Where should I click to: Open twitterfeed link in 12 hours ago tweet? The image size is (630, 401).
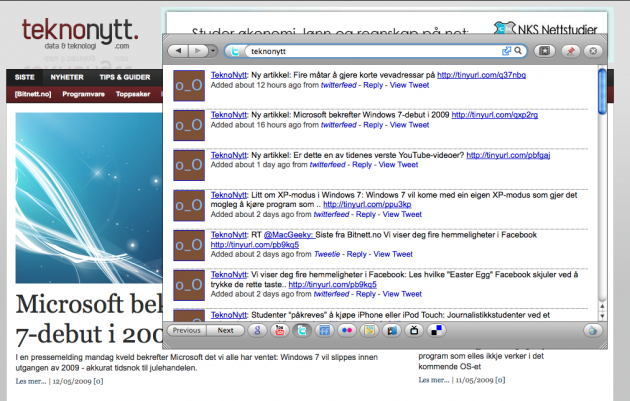tap(338, 85)
